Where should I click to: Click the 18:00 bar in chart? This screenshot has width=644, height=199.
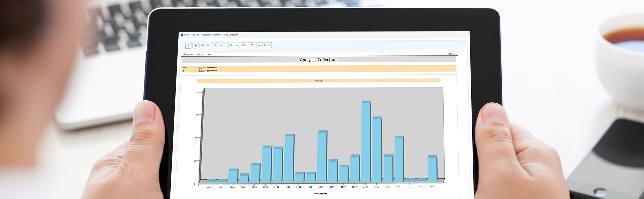coord(377,151)
